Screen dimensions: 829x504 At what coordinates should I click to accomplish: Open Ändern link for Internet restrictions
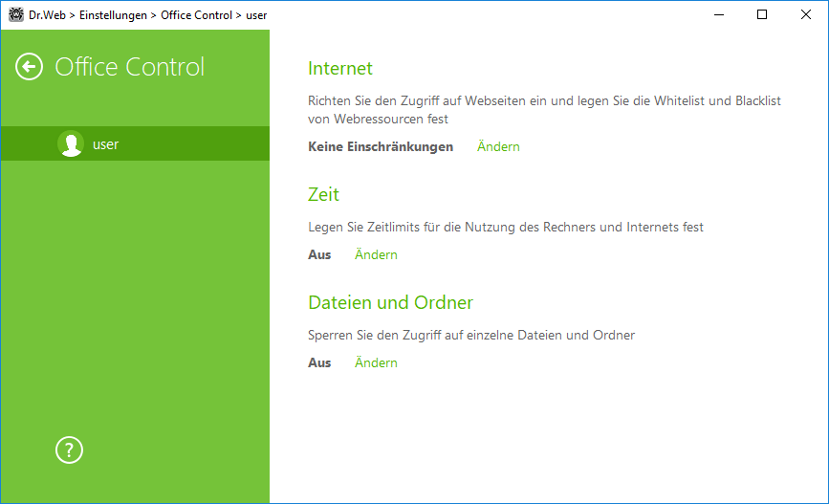click(x=498, y=146)
